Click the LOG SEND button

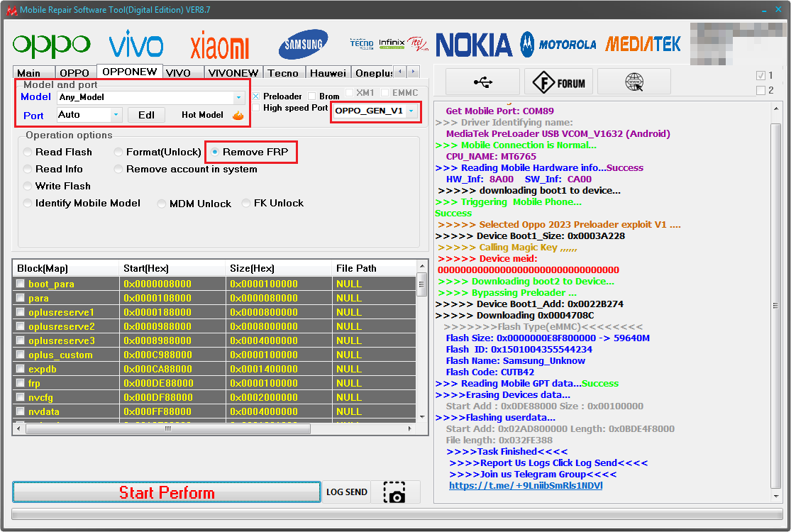tap(347, 492)
